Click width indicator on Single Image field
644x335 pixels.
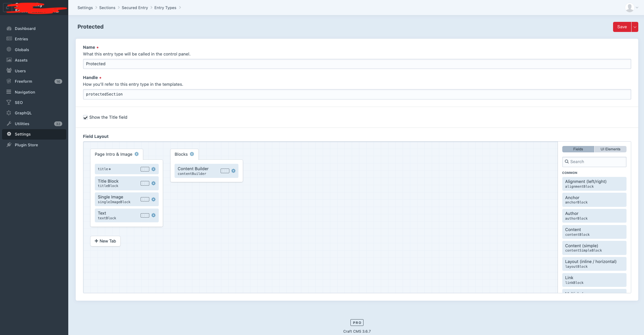(x=145, y=199)
